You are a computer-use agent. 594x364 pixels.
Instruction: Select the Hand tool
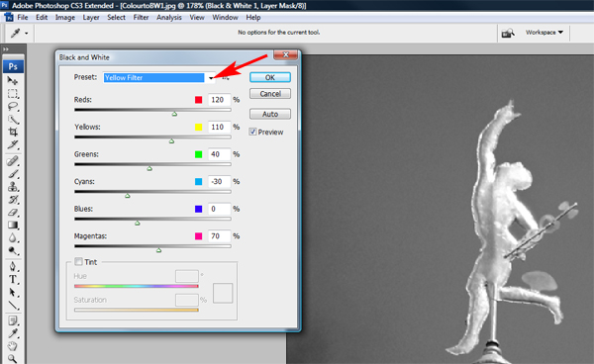coord(13,346)
